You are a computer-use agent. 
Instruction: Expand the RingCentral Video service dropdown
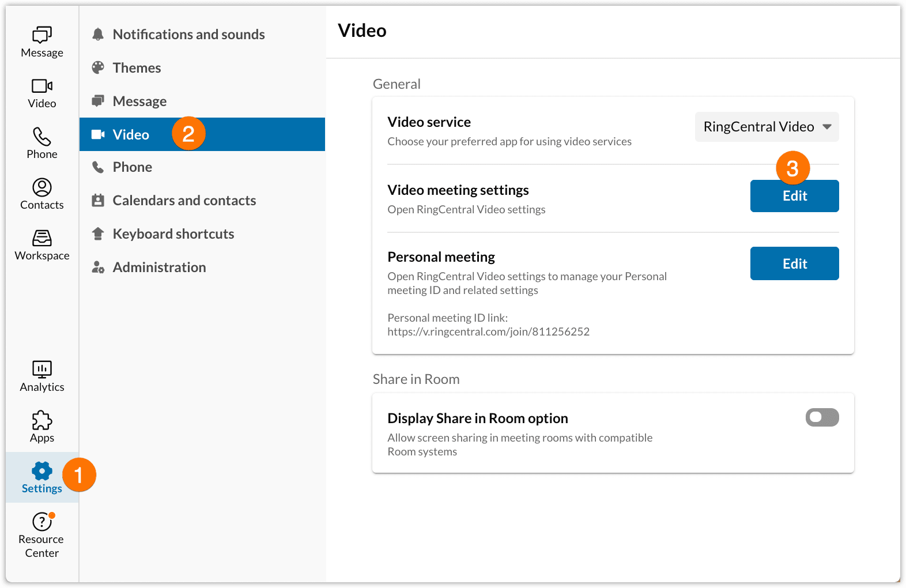767,127
